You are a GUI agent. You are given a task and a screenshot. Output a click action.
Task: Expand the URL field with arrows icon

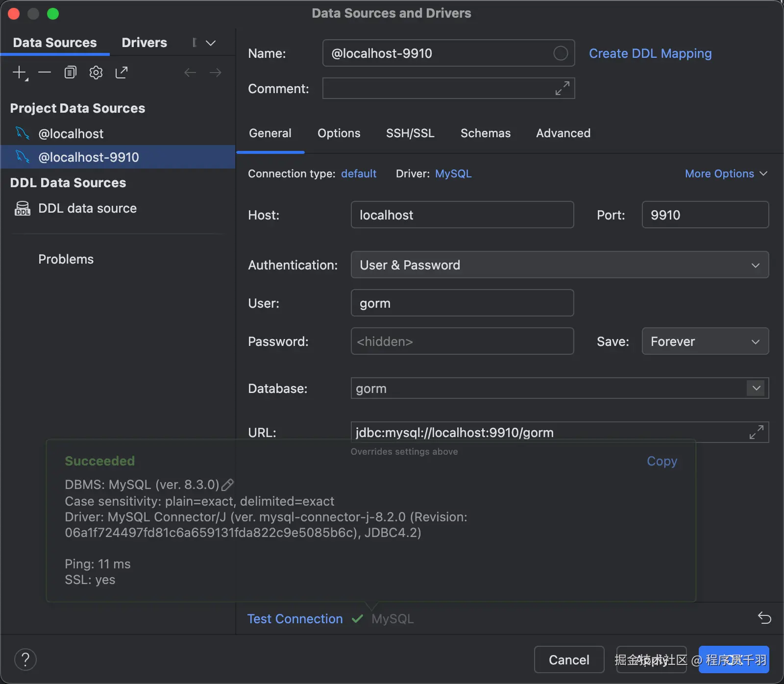756,432
